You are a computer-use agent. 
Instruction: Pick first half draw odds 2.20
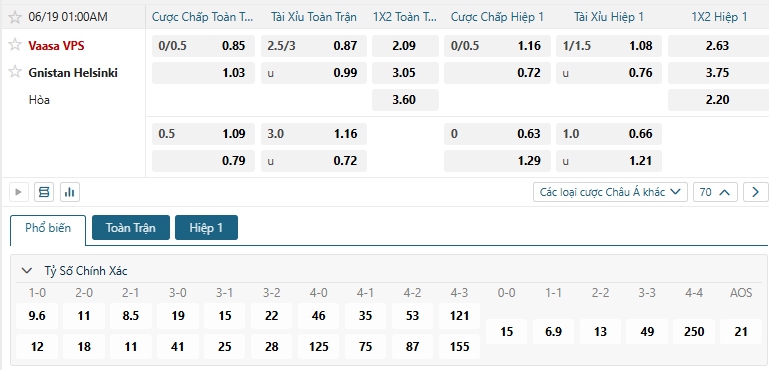[x=718, y=100]
